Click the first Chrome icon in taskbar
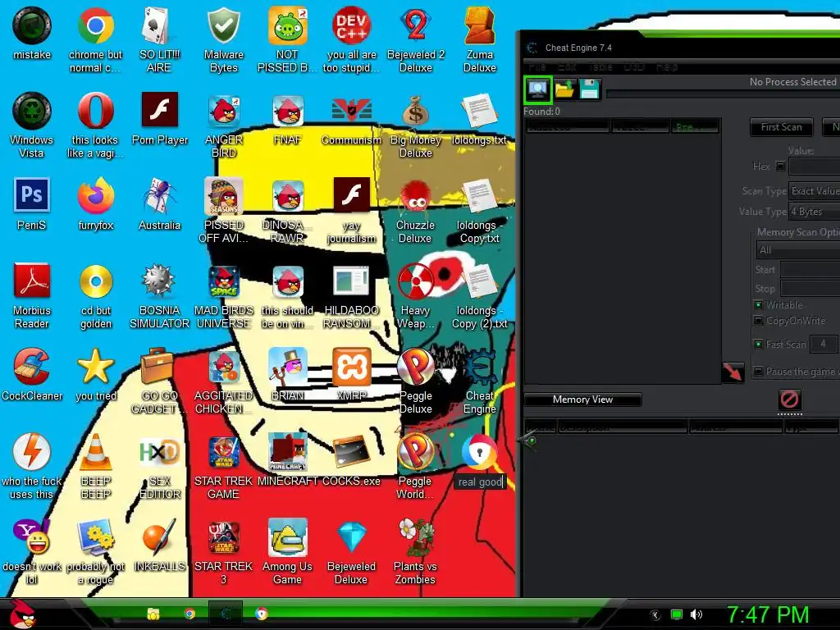This screenshot has height=630, width=840. tap(189, 614)
